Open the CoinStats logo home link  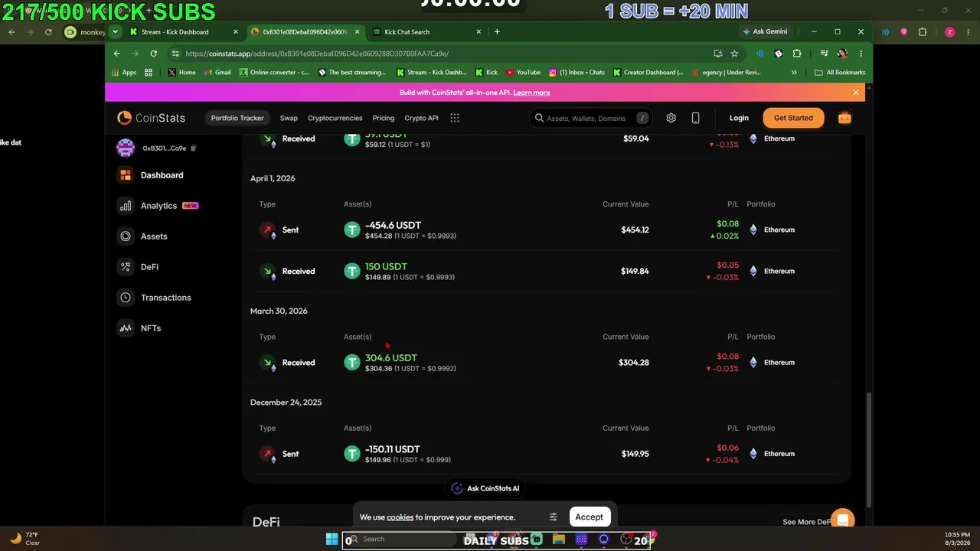click(151, 118)
